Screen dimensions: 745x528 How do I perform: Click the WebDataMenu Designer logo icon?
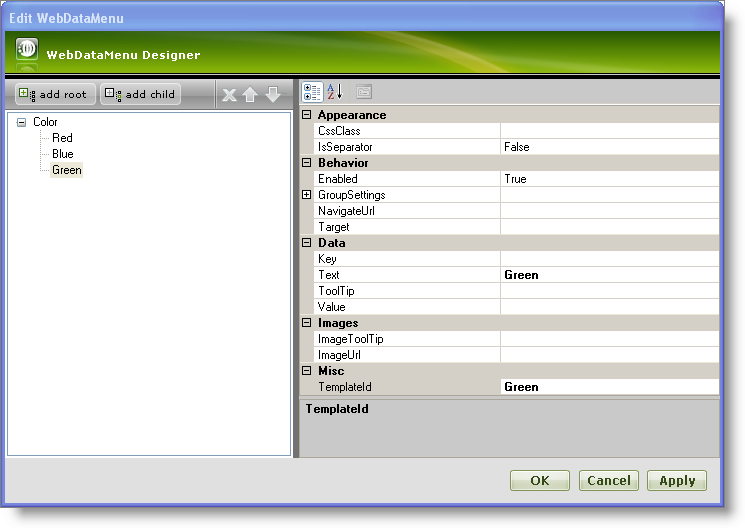pyautogui.click(x=27, y=50)
